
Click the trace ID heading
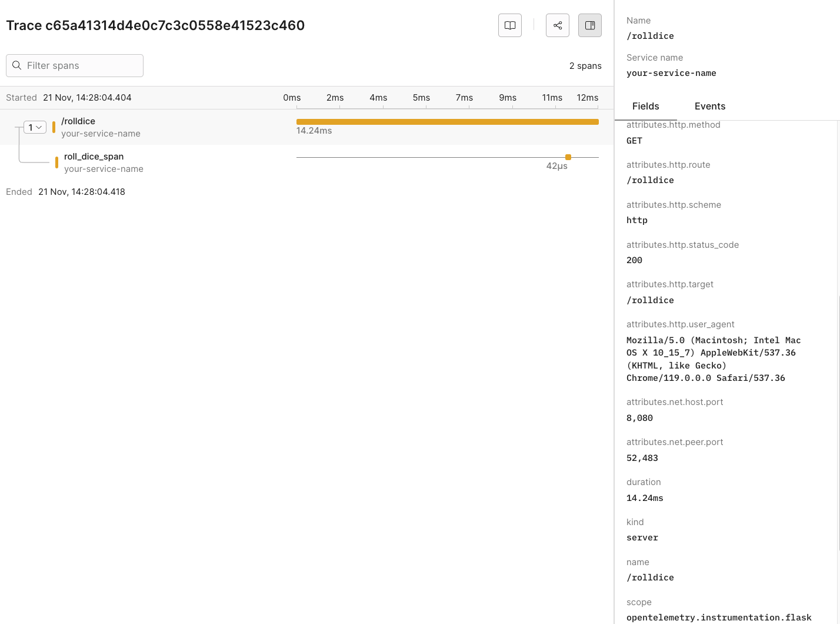pyautogui.click(x=155, y=25)
